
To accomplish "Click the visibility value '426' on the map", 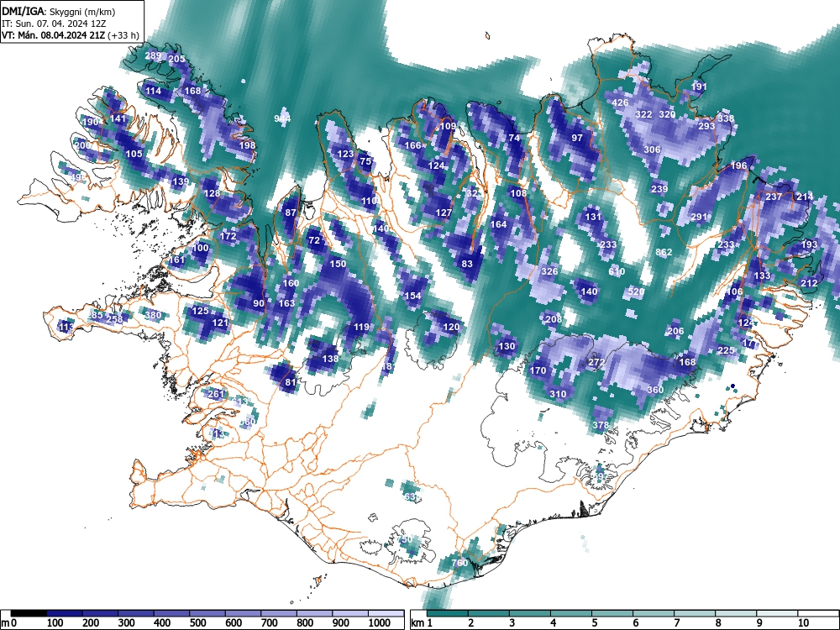I will pyautogui.click(x=620, y=102).
